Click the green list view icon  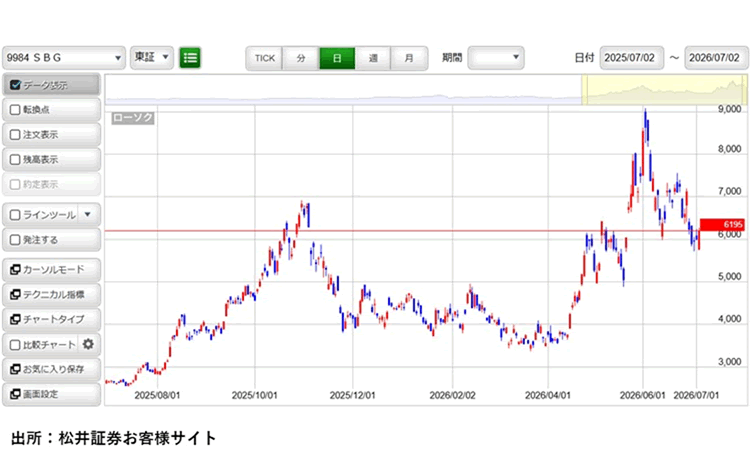190,58
